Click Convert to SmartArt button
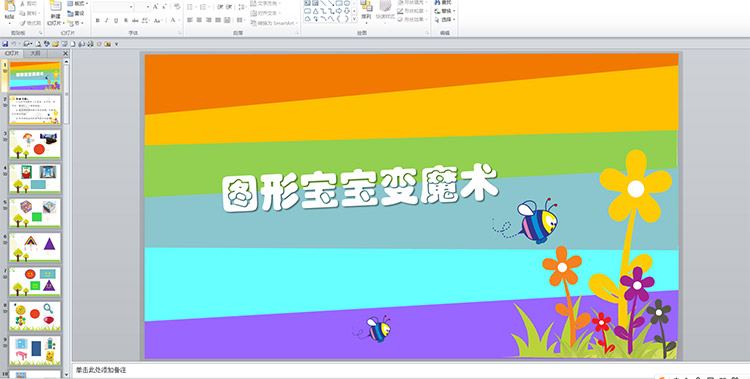This screenshot has height=379, width=750. 274,23
